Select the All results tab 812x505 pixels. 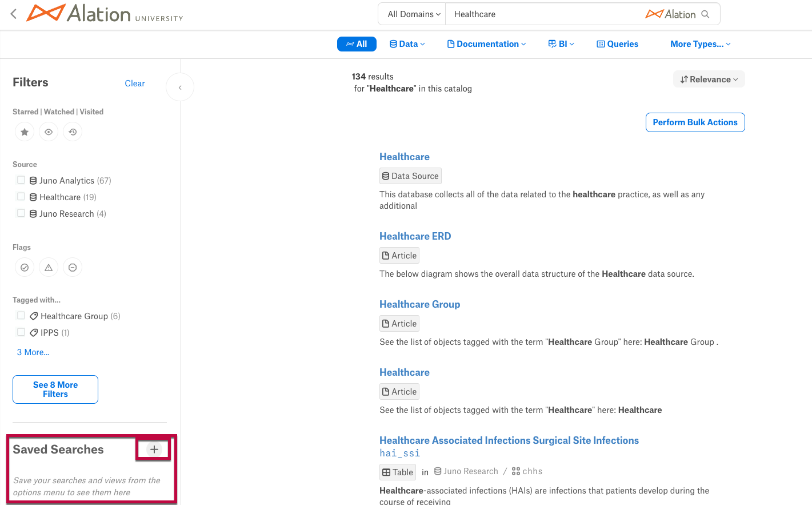[x=357, y=44]
